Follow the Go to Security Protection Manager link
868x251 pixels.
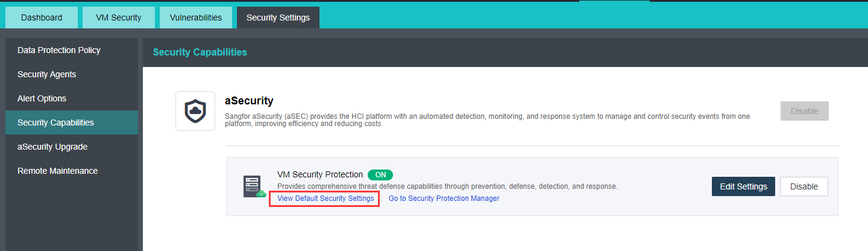pyautogui.click(x=444, y=199)
